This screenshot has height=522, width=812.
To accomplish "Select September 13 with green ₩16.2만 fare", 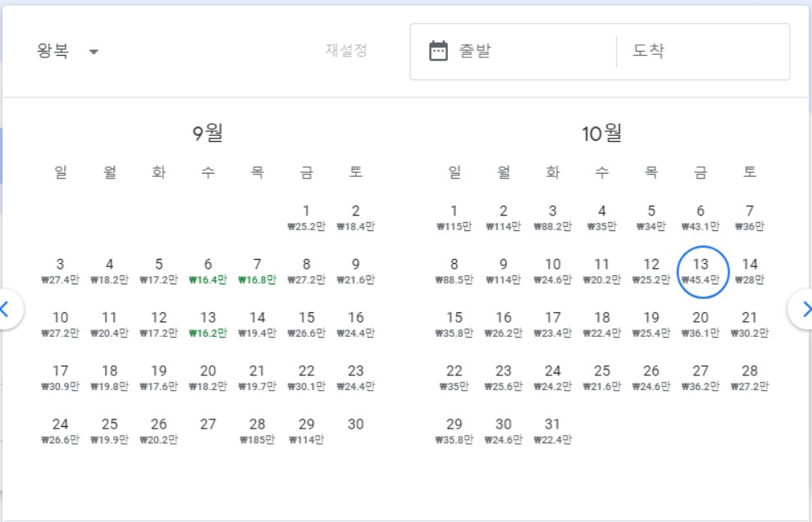I will coord(208,325).
